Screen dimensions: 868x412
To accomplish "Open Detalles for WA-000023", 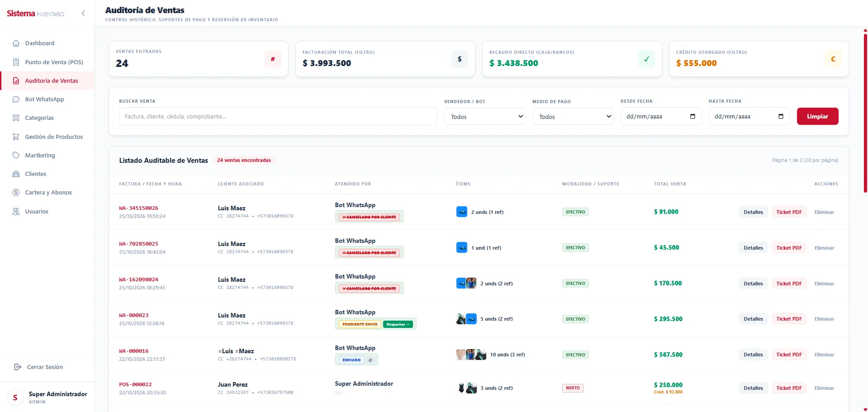I will click(x=753, y=319).
